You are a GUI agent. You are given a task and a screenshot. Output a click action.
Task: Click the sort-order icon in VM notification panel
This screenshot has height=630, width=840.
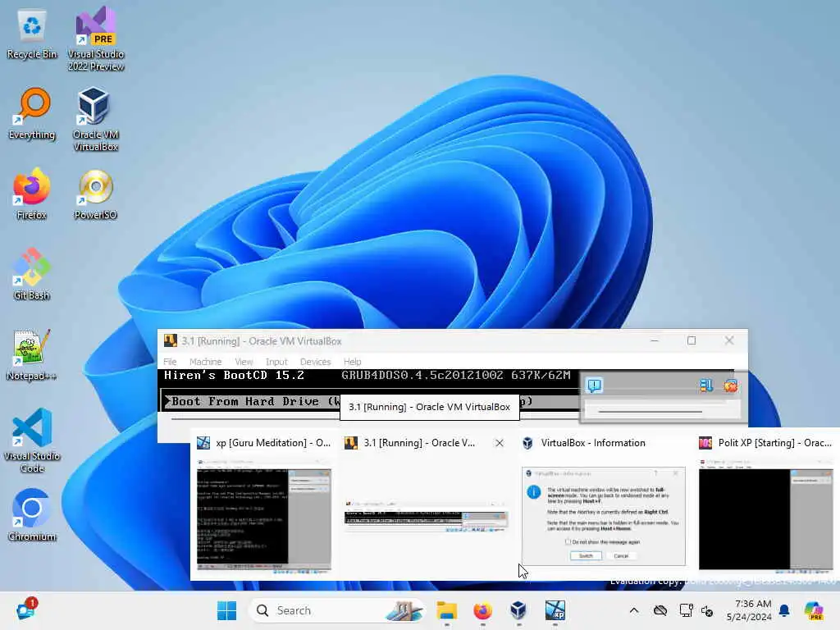pos(706,386)
